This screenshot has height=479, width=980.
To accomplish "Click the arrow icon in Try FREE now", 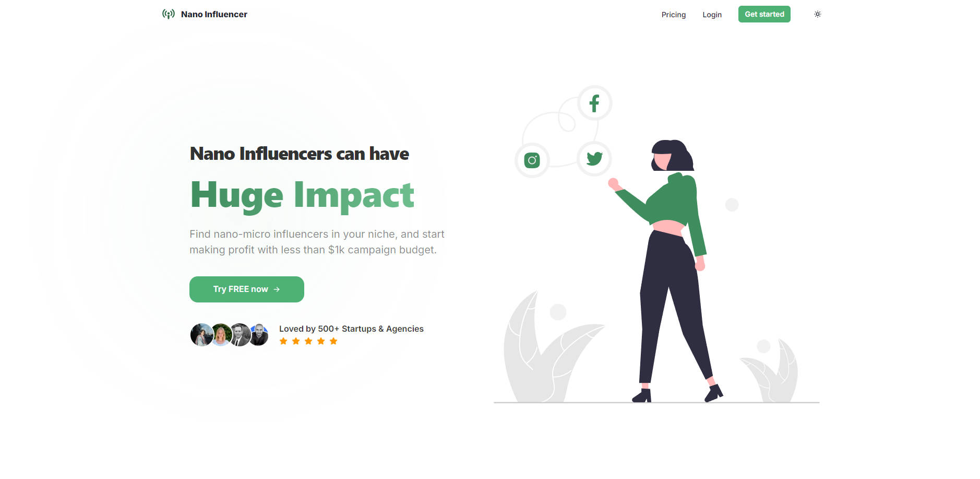I will coord(277,289).
